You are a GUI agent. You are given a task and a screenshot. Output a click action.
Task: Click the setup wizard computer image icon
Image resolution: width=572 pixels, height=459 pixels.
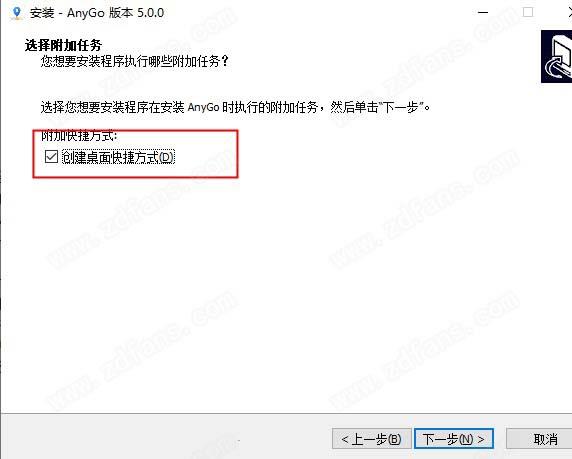(x=556, y=57)
